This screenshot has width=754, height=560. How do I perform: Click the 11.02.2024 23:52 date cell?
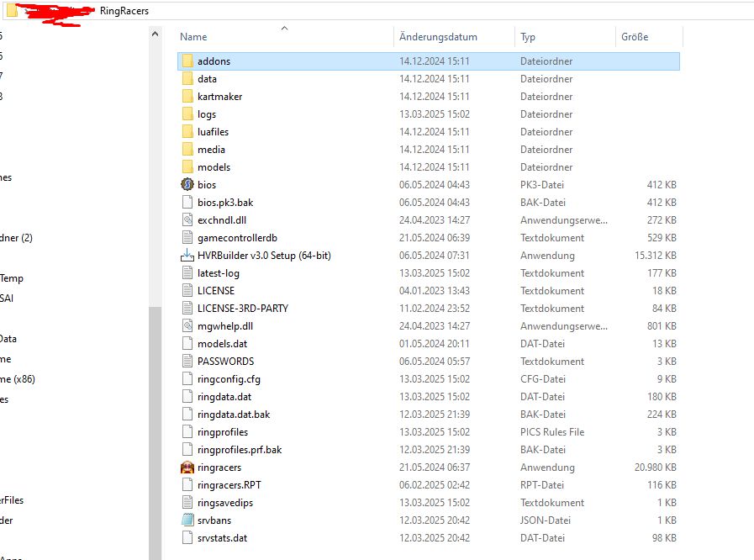pyautogui.click(x=435, y=309)
